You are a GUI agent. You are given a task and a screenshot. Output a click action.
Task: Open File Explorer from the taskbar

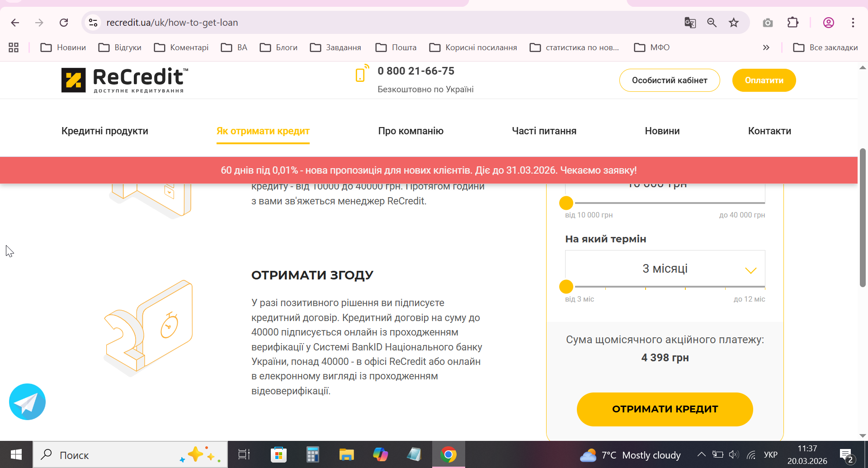[x=347, y=454]
